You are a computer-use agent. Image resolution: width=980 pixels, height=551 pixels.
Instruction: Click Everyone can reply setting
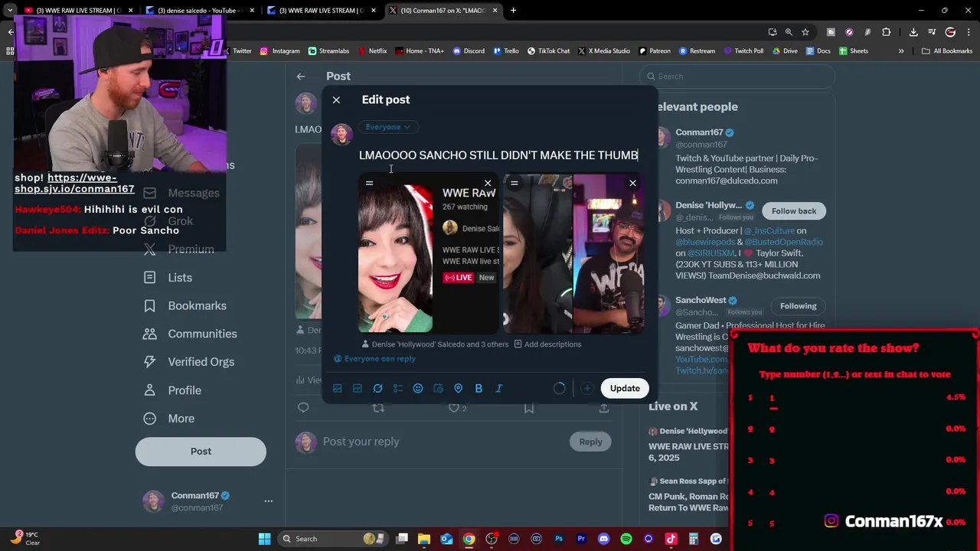tap(374, 359)
